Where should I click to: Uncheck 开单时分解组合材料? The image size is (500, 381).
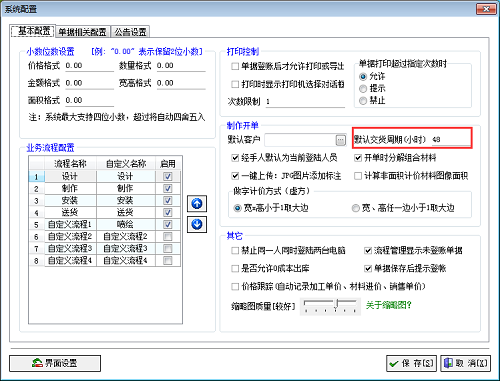point(358,158)
